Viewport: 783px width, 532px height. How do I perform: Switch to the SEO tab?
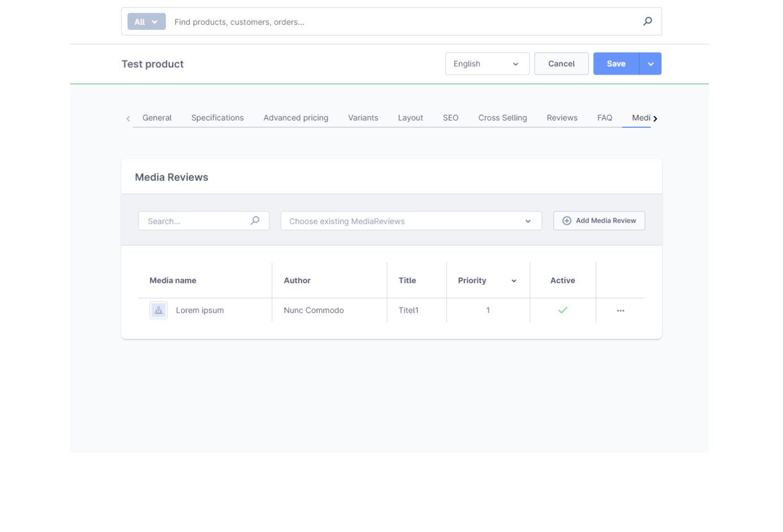tap(450, 118)
